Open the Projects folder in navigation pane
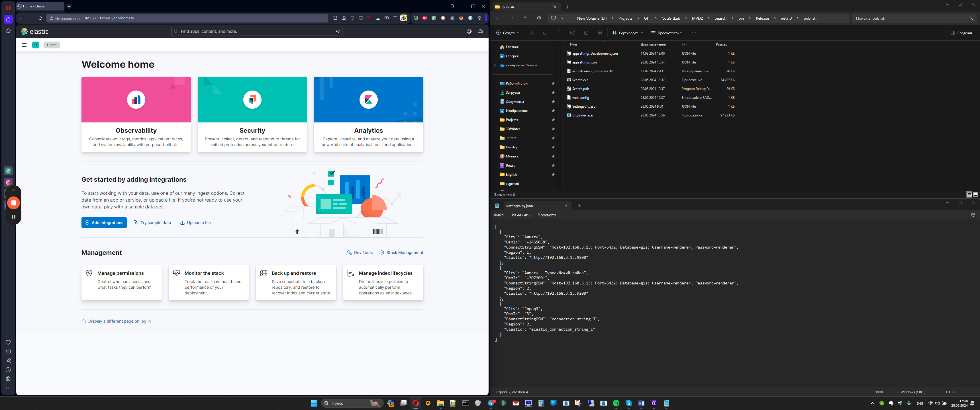 pyautogui.click(x=512, y=120)
